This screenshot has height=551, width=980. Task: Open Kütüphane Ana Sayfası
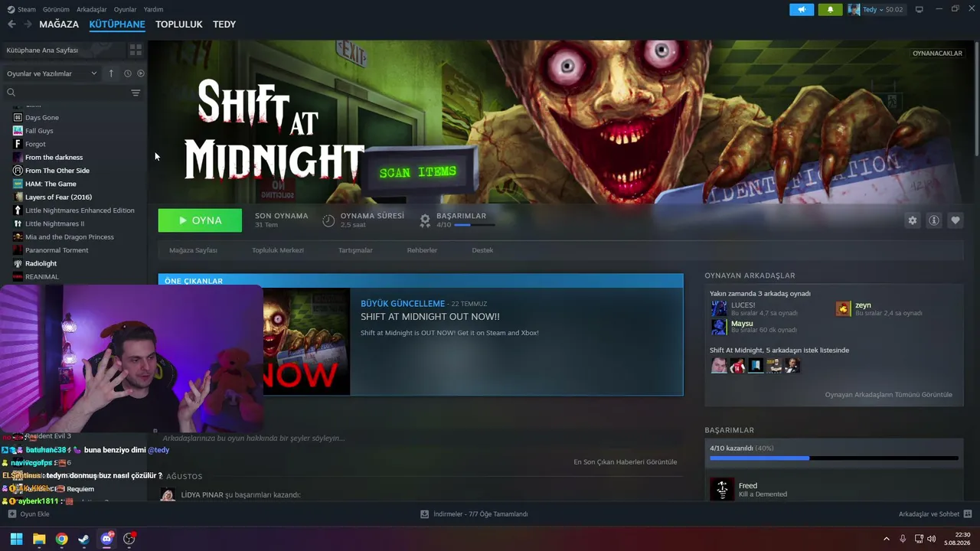coord(42,50)
